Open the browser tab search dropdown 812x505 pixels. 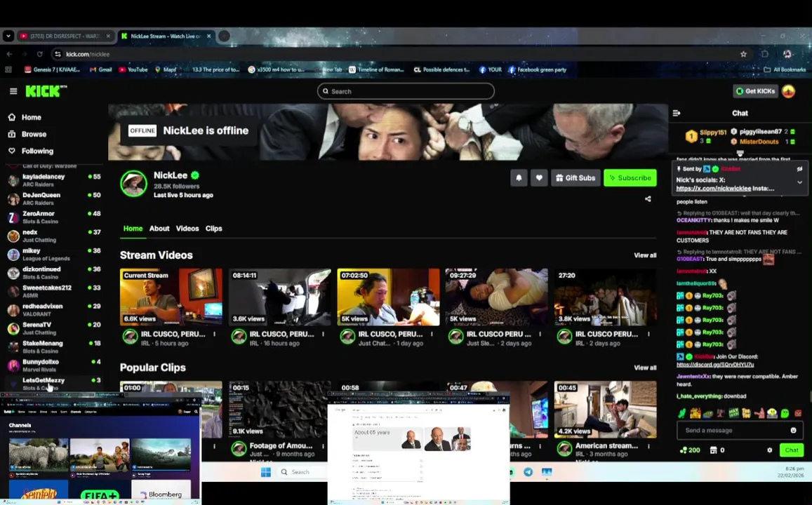8,36
